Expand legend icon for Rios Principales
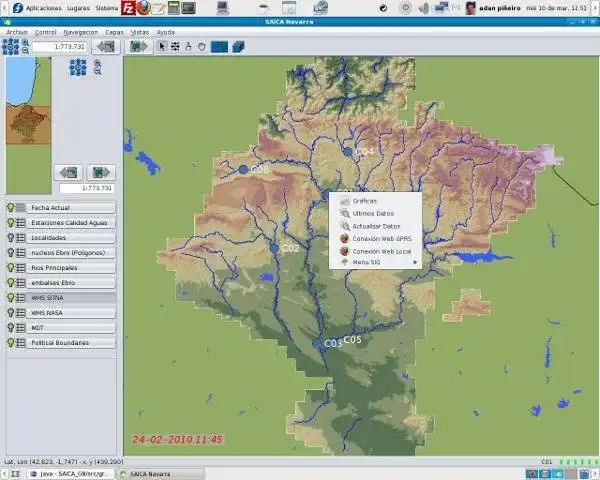Viewport: 600px width, 480px height. point(21,268)
